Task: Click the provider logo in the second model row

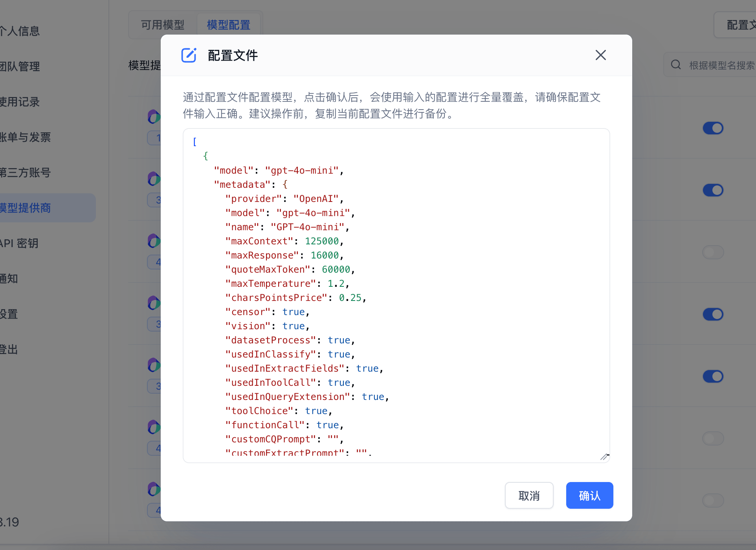Action: [x=154, y=179]
